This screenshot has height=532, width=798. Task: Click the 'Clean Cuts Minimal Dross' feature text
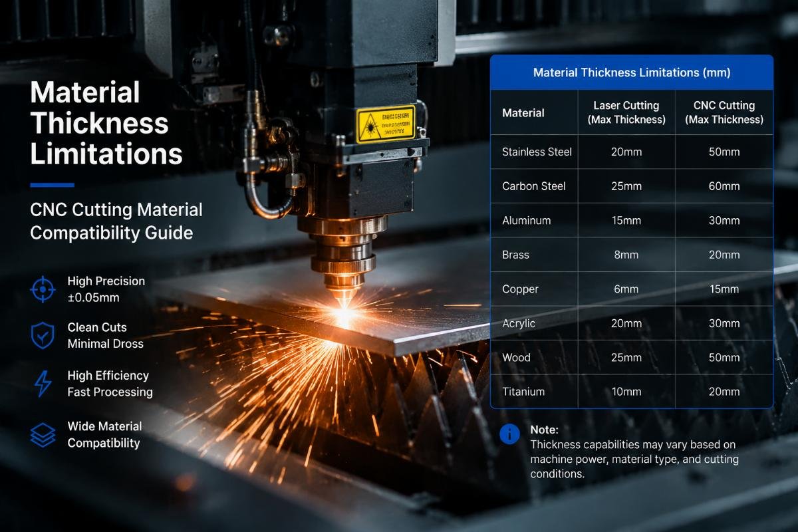105,335
